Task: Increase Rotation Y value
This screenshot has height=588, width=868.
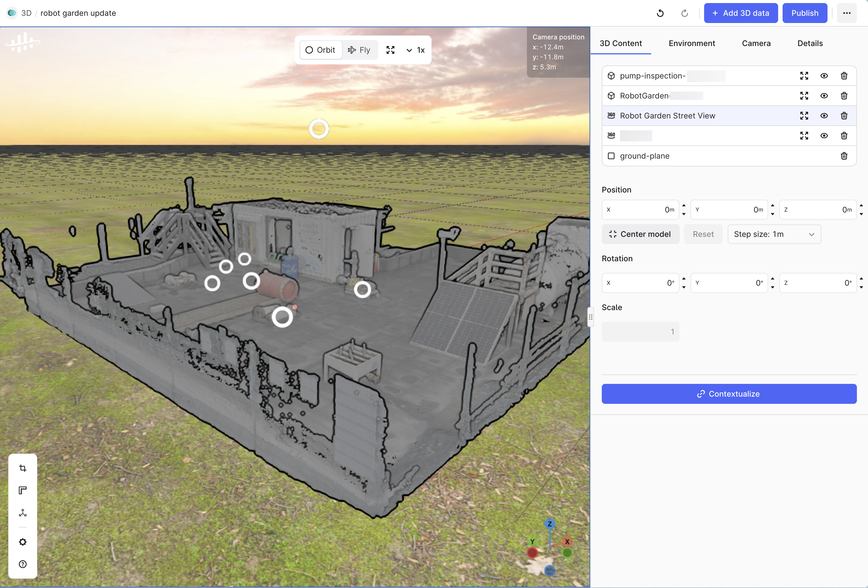Action: click(x=772, y=279)
